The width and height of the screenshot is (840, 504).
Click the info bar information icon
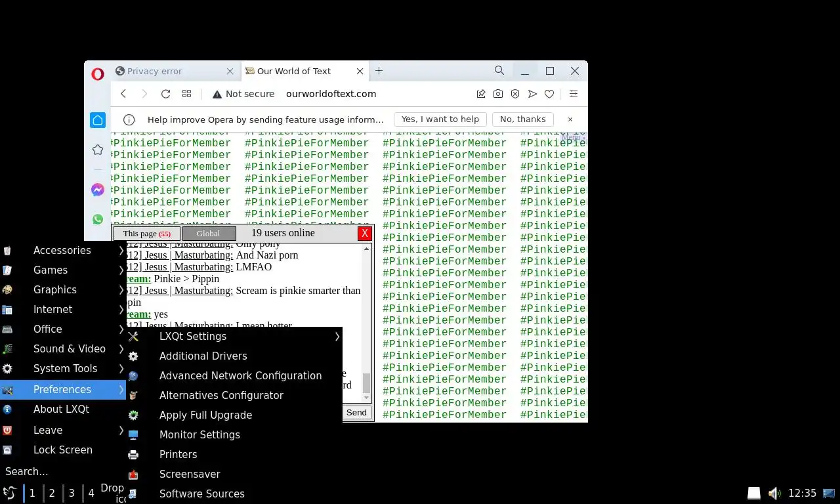point(129,119)
